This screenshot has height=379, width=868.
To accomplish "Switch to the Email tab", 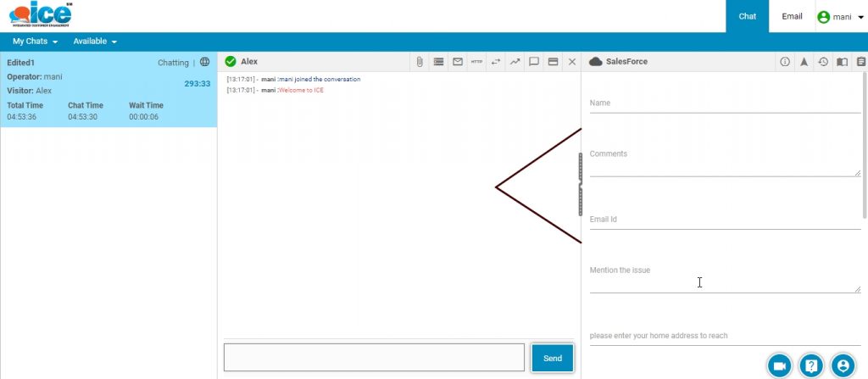I will click(792, 16).
